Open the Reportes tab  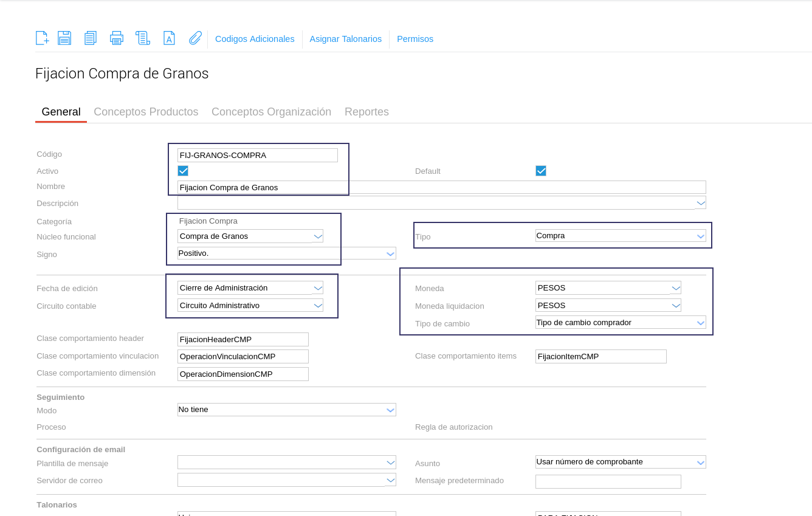pos(366,112)
